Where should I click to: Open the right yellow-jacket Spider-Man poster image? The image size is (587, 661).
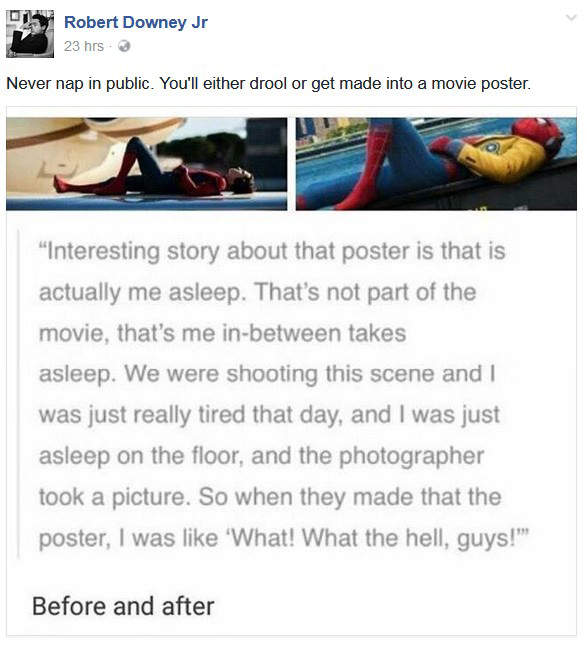point(436,164)
